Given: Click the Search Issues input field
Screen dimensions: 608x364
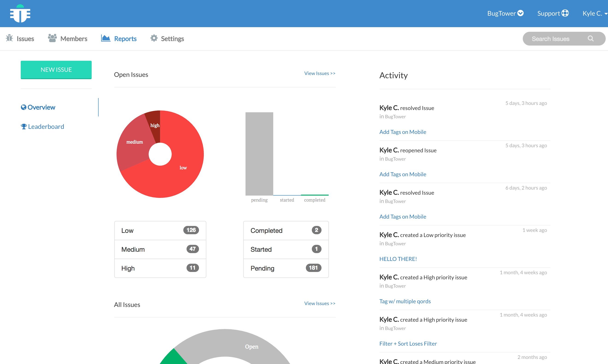Looking at the screenshot, I should 564,38.
